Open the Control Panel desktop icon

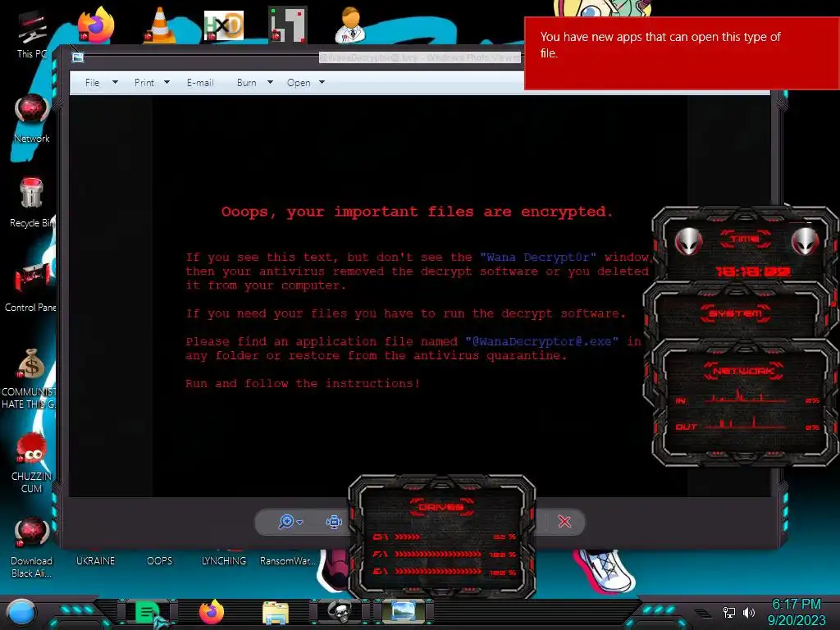31,288
